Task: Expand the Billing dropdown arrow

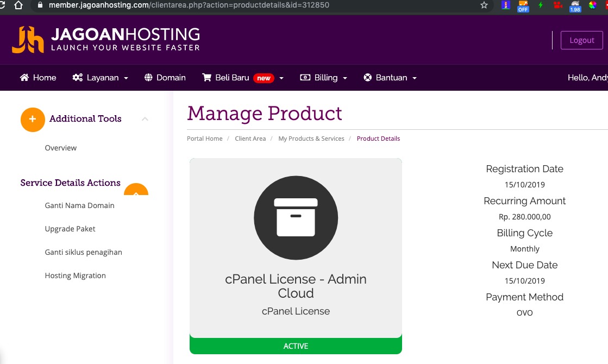Action: pos(345,78)
